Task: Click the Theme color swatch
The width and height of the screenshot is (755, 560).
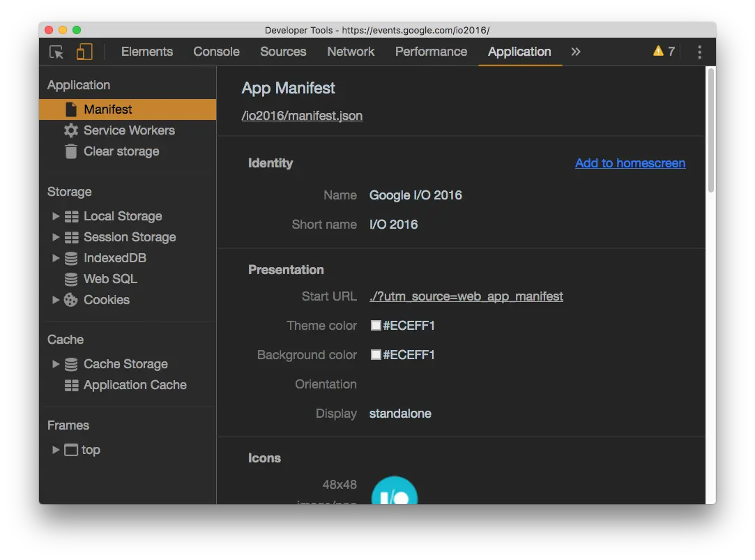Action: click(376, 326)
